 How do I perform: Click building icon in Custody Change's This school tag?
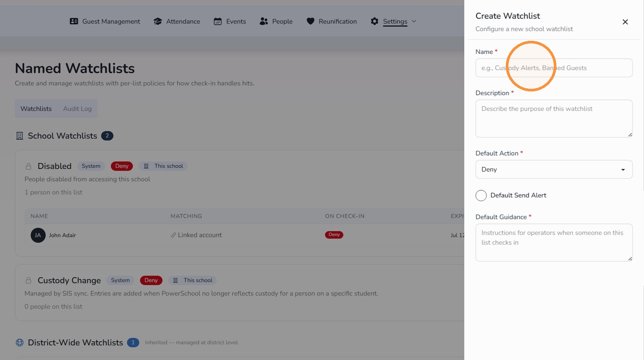click(x=175, y=281)
